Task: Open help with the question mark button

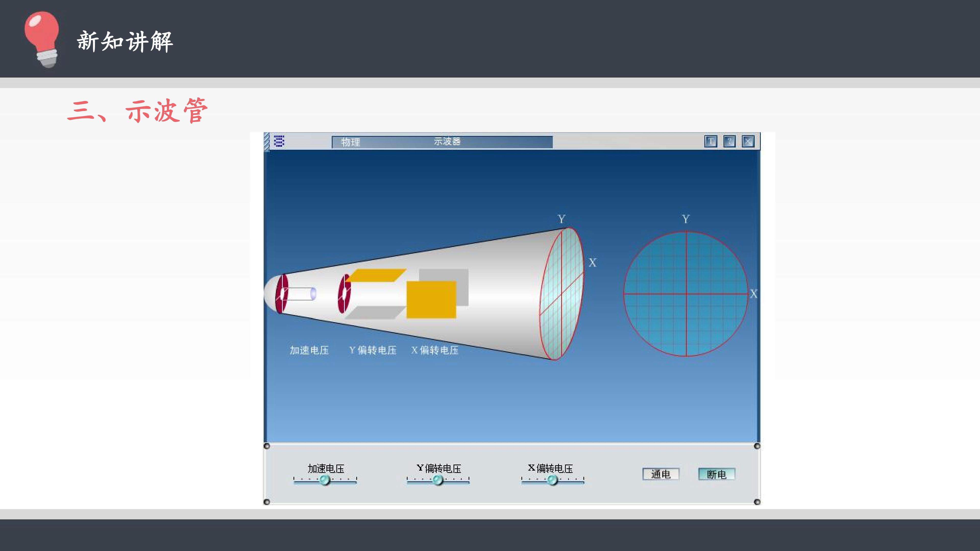Action: click(x=729, y=142)
